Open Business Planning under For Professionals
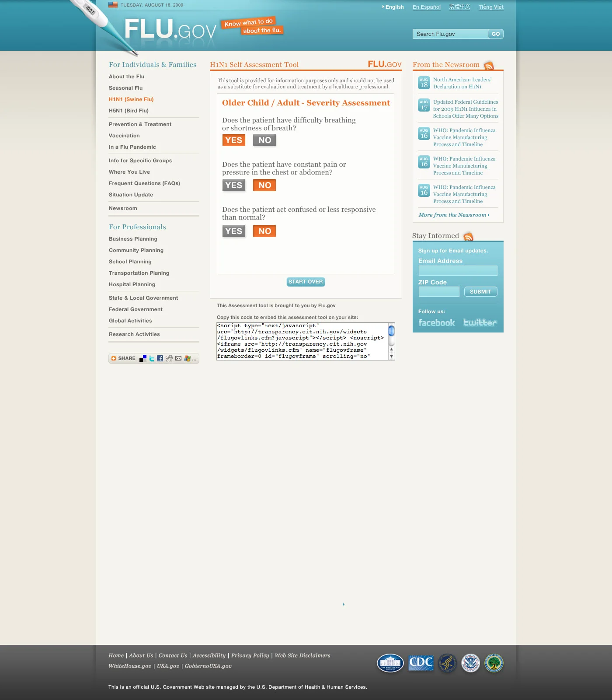 click(x=133, y=239)
